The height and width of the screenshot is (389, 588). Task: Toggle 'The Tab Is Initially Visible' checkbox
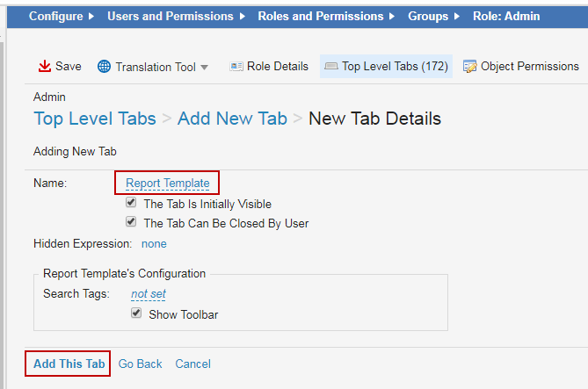tap(132, 203)
